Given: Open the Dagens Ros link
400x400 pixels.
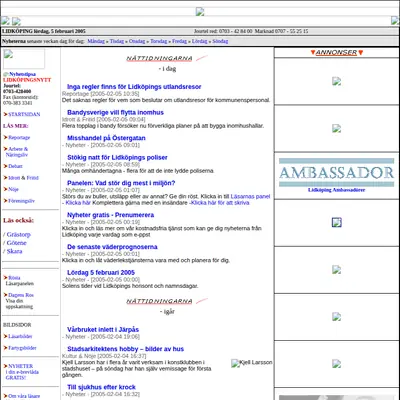Looking at the screenshot, I should (x=21, y=295).
